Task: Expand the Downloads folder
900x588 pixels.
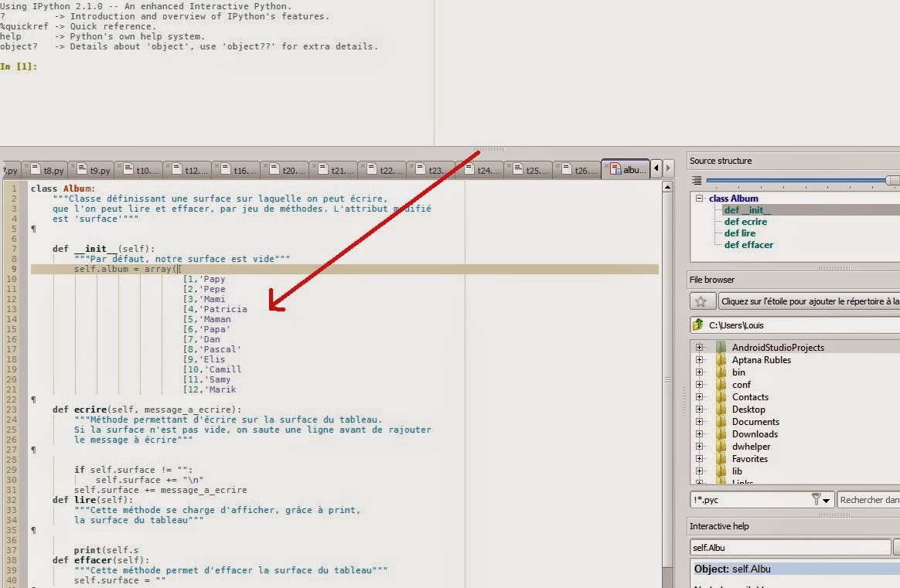Action: tap(699, 433)
